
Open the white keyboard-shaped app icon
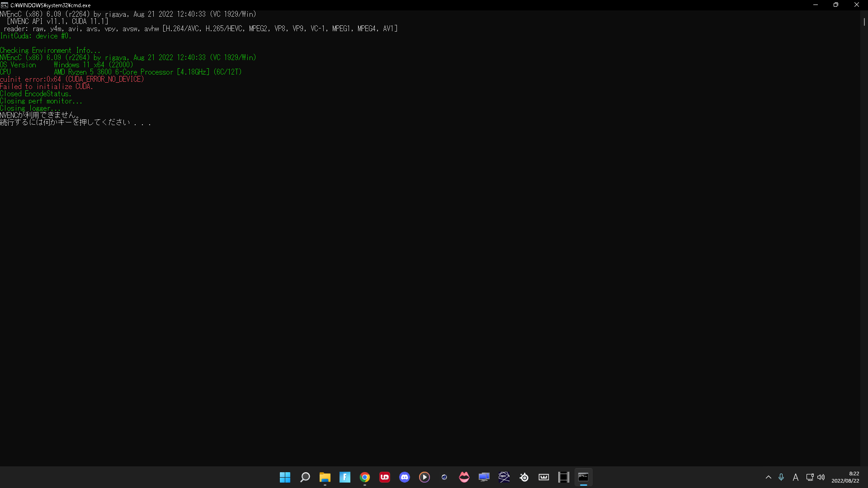544,477
